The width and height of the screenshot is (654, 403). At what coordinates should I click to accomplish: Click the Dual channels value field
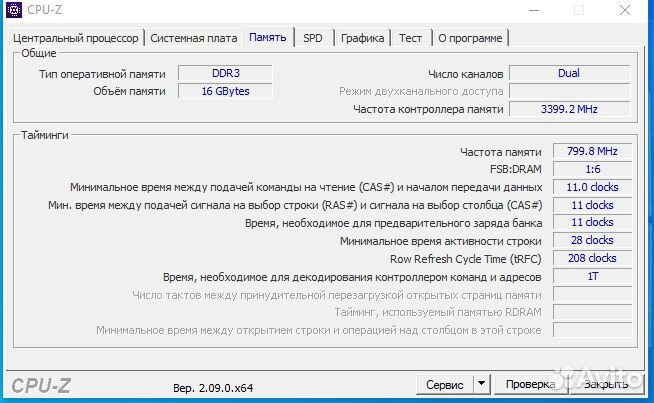pos(569,73)
